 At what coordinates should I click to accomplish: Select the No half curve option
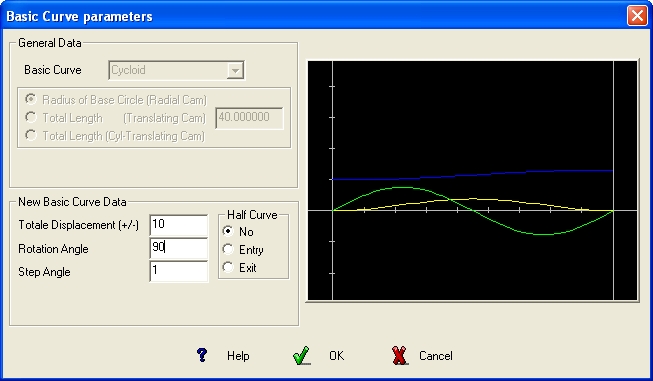[x=228, y=231]
